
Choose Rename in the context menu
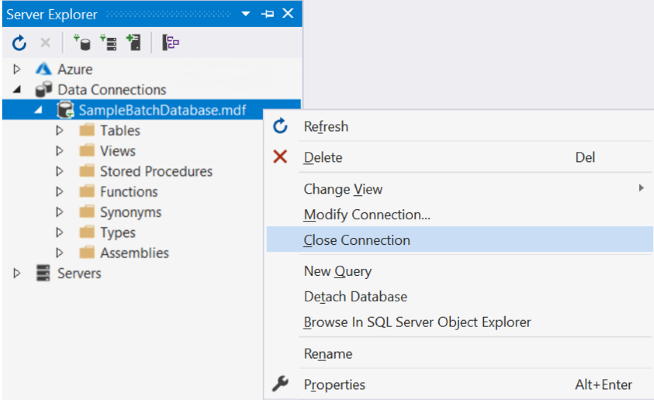(x=460, y=354)
